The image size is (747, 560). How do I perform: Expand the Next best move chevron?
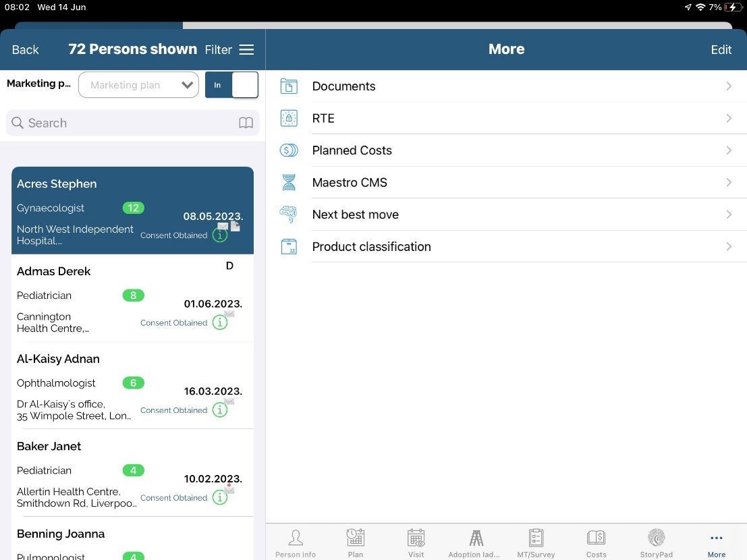729,215
